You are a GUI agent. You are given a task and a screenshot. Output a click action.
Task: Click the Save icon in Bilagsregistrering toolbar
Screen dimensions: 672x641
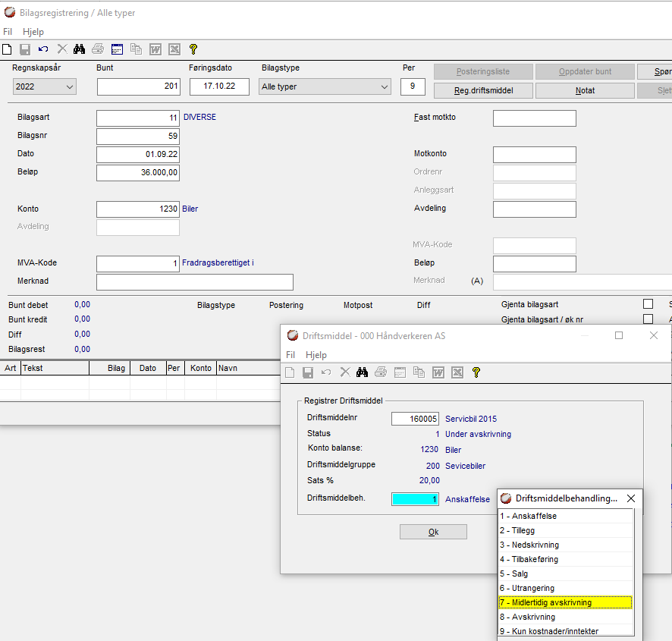[25, 49]
